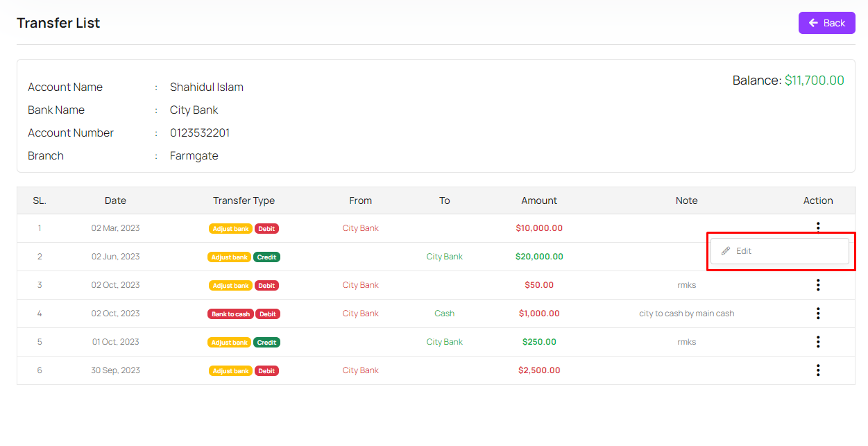Click the Back button
Screen dimensions: 868x446
tap(826, 23)
